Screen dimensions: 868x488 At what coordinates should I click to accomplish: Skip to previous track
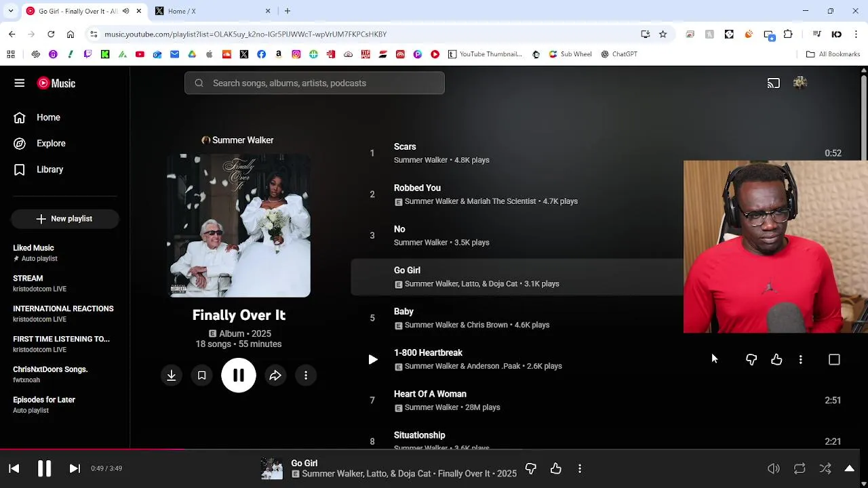14,468
